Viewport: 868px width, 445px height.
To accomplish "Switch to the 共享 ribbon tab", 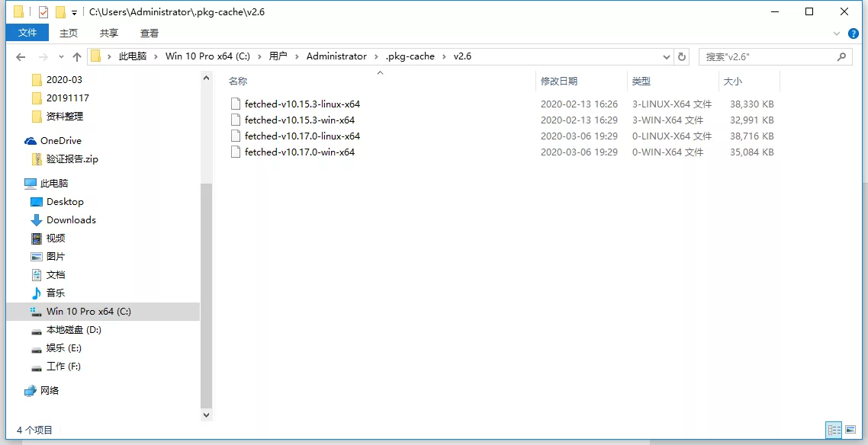I will pos(109,34).
